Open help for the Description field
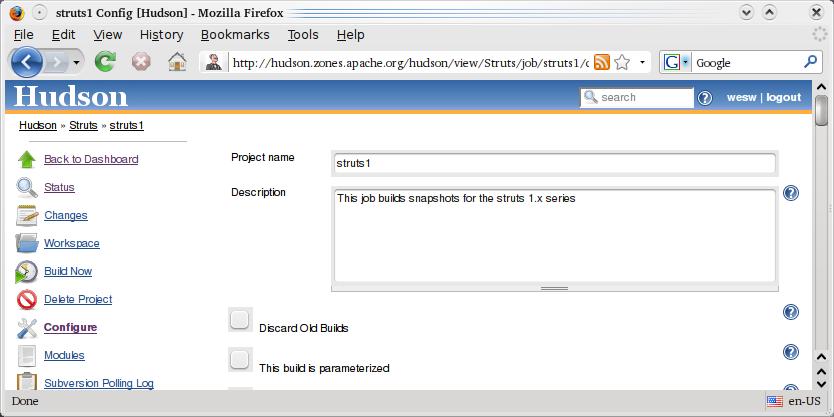834x417 pixels. click(x=791, y=193)
